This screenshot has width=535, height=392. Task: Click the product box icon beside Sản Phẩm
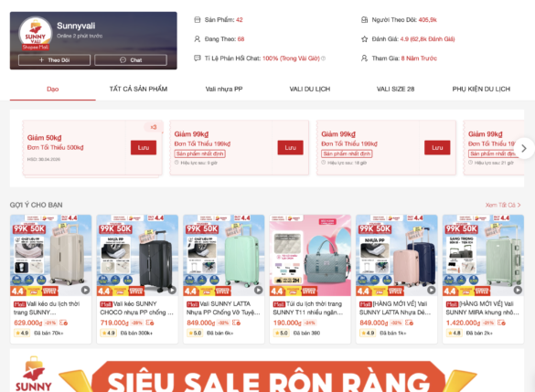click(x=198, y=20)
